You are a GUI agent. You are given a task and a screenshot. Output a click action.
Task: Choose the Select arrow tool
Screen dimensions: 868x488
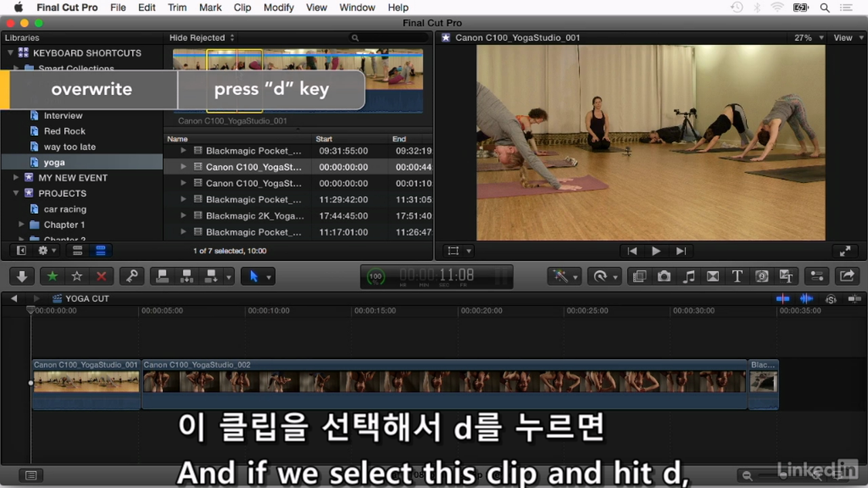click(254, 277)
